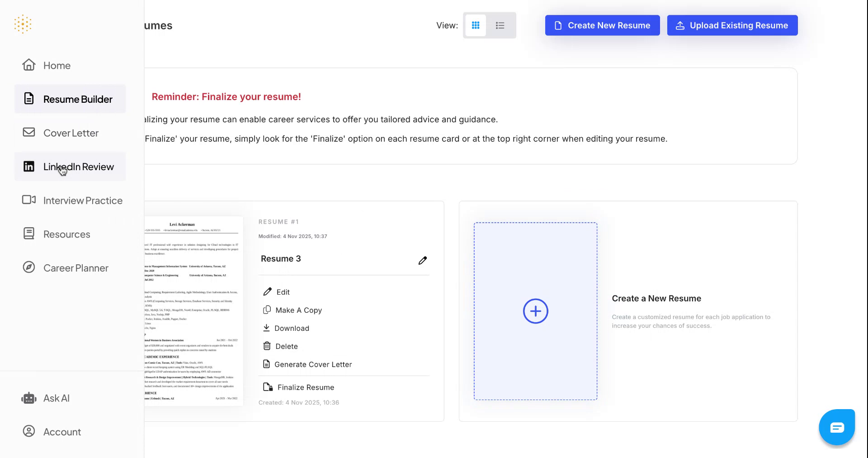Switch view to list layout
The height and width of the screenshot is (458, 868).
[500, 25]
